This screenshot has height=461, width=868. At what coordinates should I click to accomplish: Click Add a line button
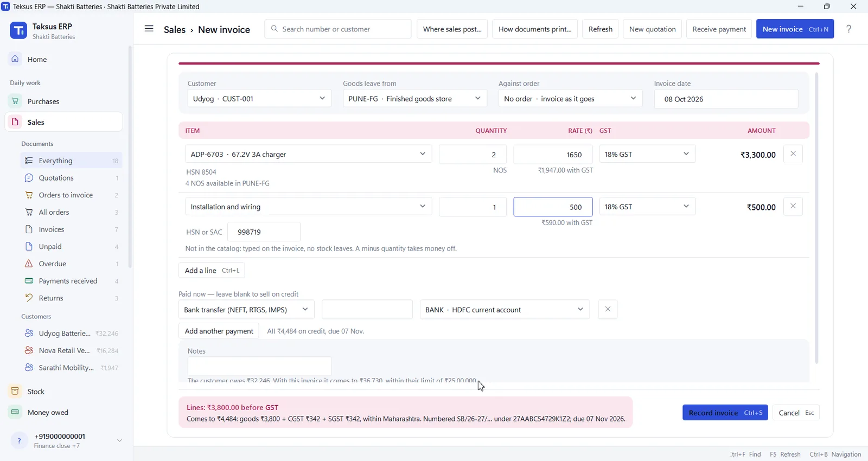212,270
